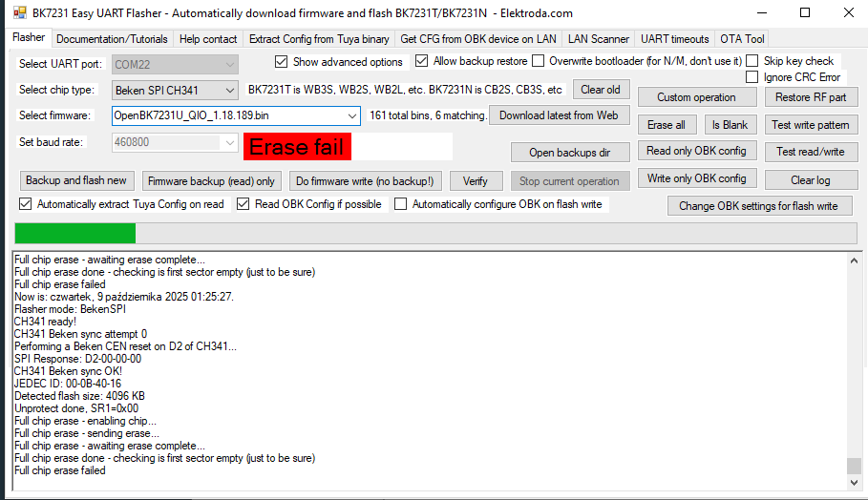Click Download latest from Web

point(559,115)
